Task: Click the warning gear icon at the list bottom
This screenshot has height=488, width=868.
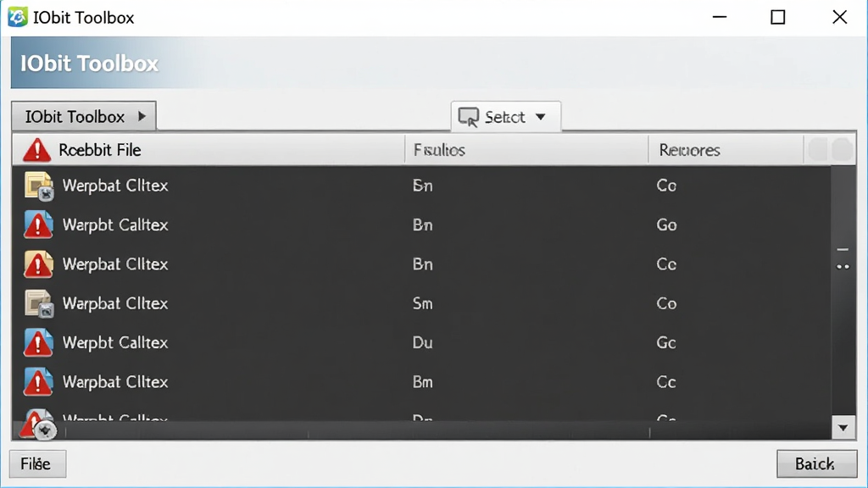Action: 38,425
